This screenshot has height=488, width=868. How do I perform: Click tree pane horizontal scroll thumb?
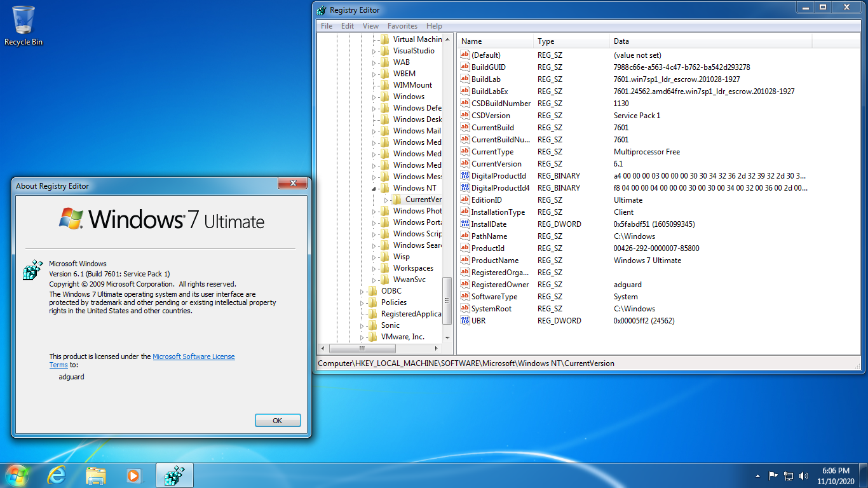[x=362, y=348]
